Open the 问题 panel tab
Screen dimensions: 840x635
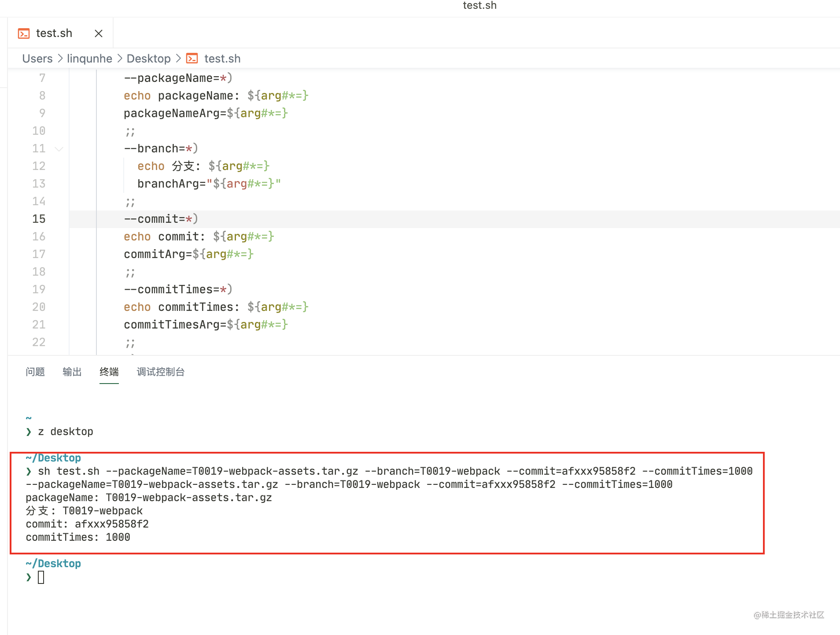coord(35,372)
